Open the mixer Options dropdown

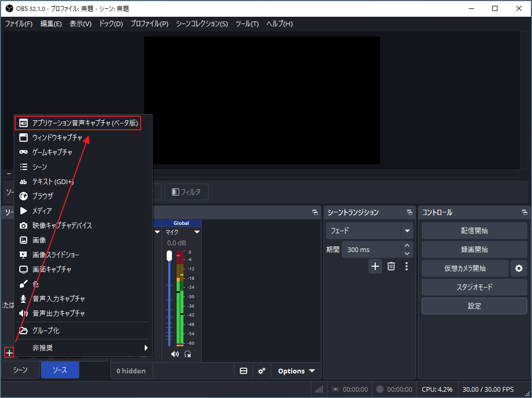296,371
